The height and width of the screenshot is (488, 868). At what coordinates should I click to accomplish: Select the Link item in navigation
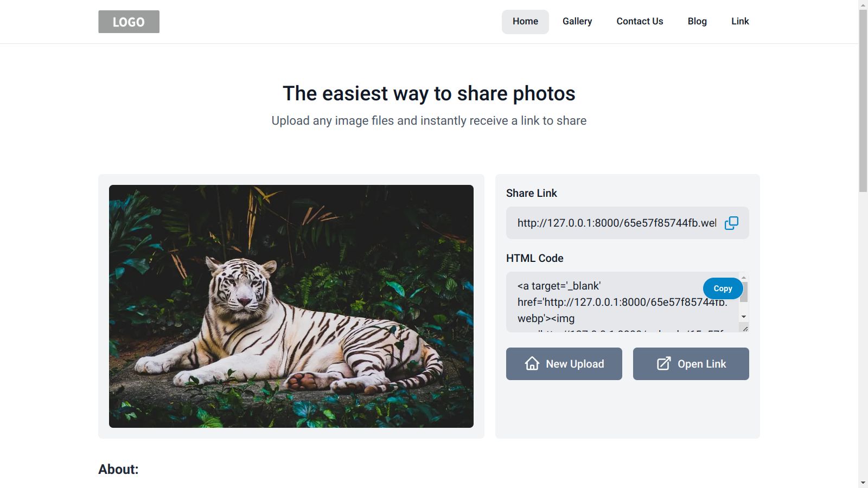(x=740, y=22)
